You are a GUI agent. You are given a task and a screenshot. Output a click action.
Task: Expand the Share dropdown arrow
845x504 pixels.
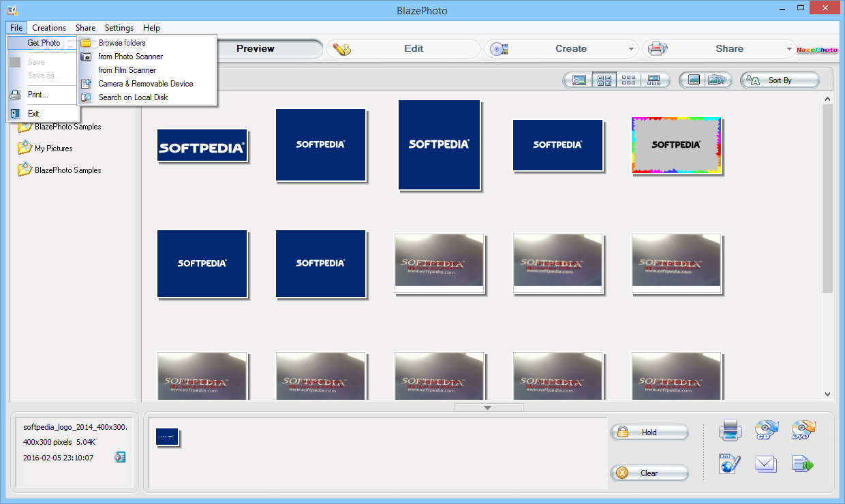coord(790,49)
